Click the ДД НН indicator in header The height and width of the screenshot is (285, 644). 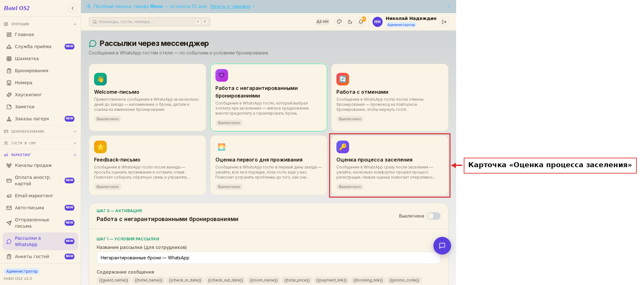tap(323, 22)
